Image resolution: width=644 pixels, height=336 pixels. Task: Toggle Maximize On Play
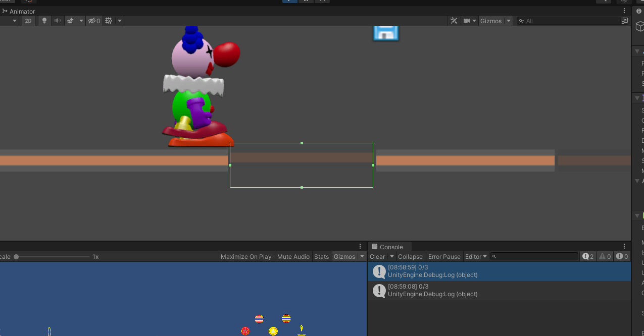pos(246,257)
